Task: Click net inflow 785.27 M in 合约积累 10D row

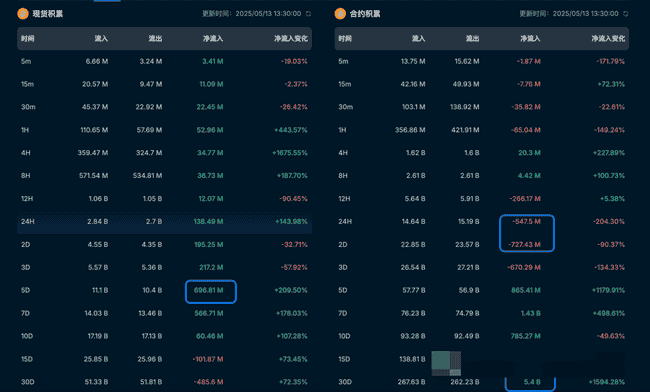Action: click(x=526, y=336)
